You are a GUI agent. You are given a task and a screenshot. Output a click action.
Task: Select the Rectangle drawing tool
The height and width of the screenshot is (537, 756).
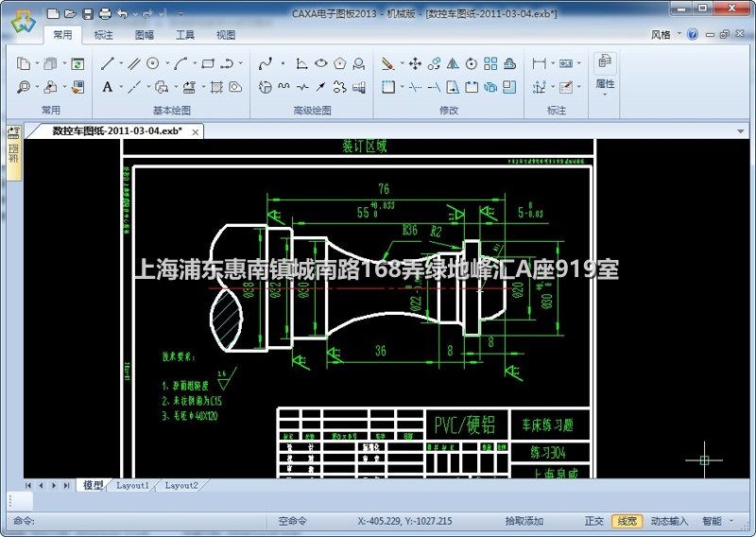pos(208,63)
